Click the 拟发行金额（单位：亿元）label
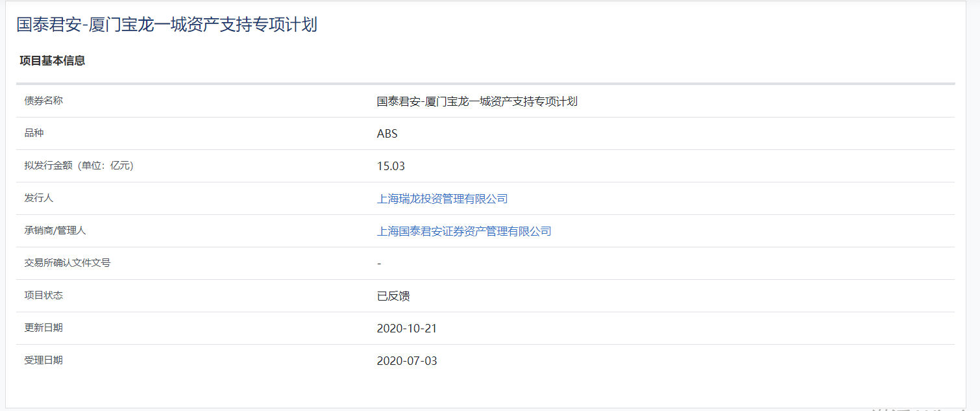The width and height of the screenshot is (980, 411). 79,166
